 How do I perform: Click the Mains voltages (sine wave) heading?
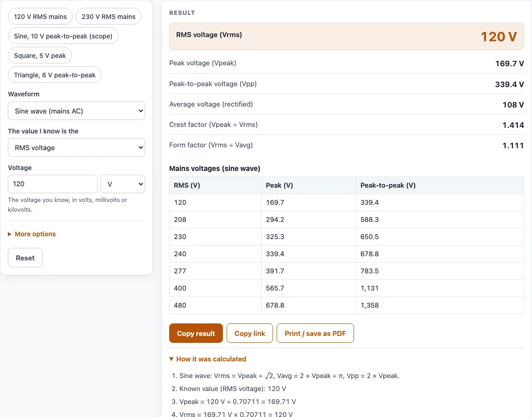click(x=215, y=169)
